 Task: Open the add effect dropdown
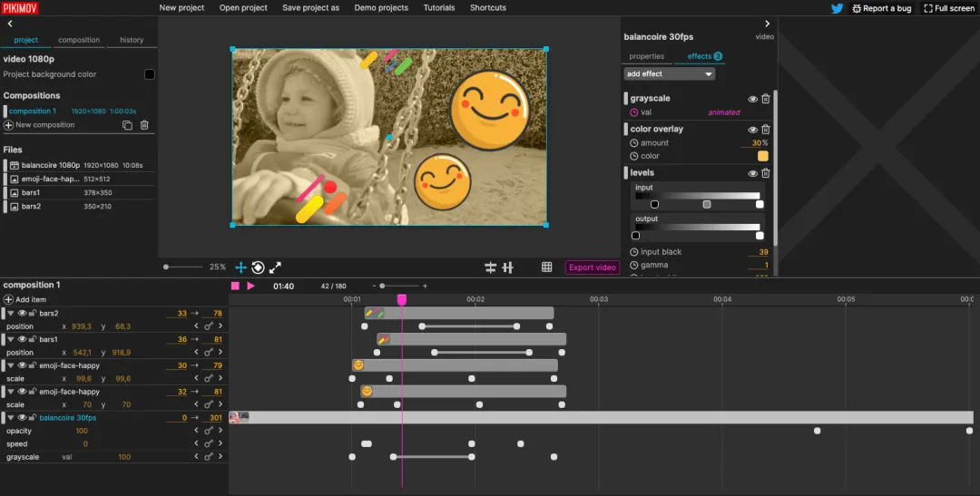click(670, 73)
